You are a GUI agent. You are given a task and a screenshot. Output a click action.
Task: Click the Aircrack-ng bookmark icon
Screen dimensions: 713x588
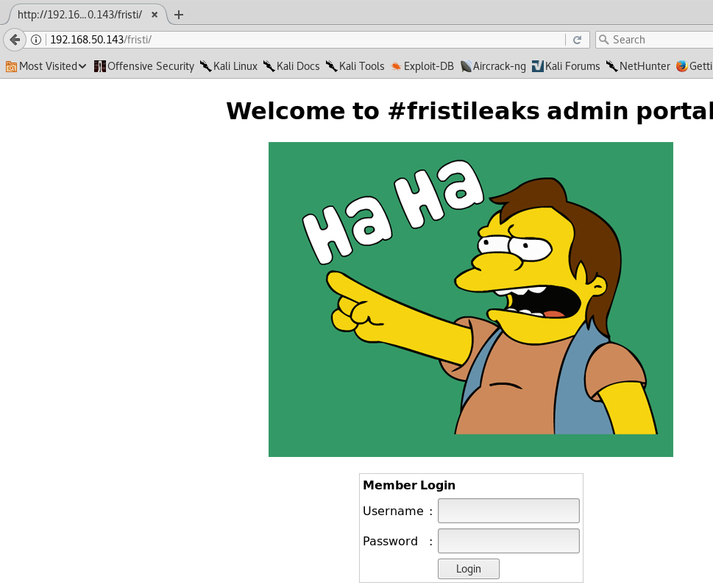(x=466, y=66)
